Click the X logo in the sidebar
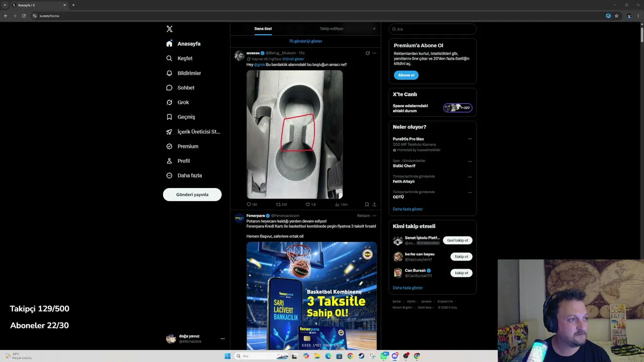The image size is (644, 362). (170, 29)
